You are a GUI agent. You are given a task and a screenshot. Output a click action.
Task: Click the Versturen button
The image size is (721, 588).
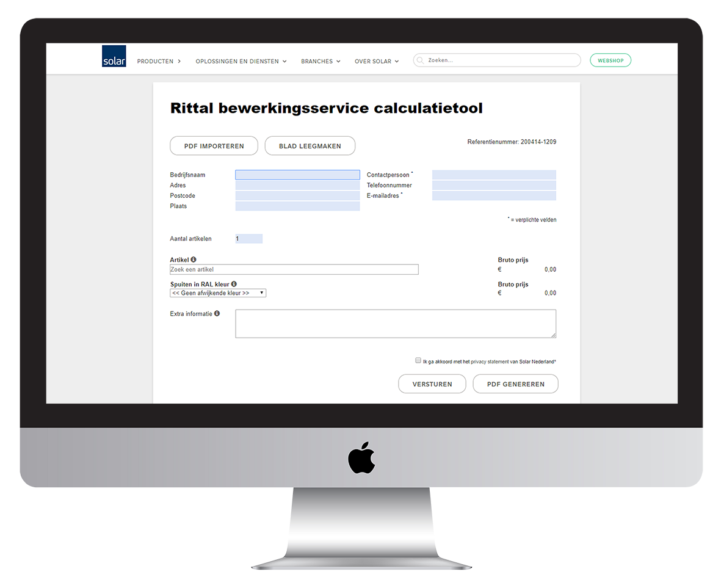pyautogui.click(x=432, y=383)
